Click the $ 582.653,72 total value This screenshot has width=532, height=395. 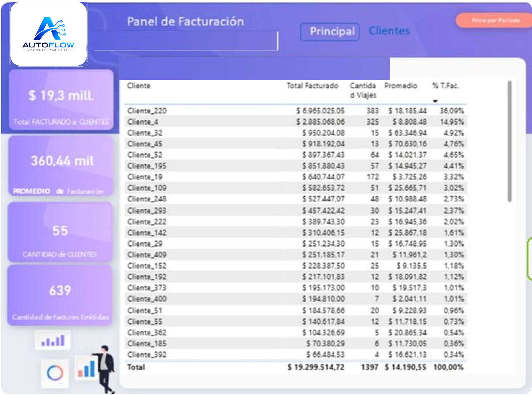[323, 188]
